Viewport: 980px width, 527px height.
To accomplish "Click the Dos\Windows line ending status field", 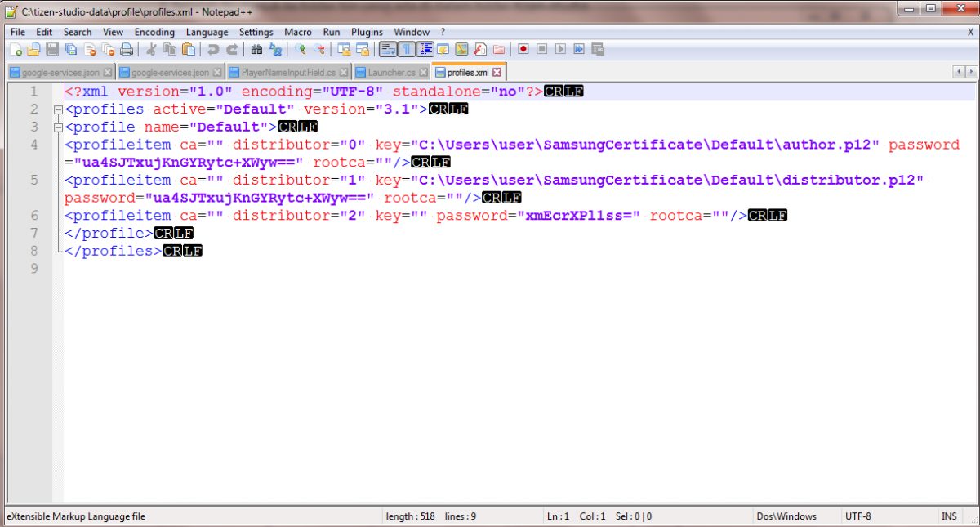I will coord(786,516).
